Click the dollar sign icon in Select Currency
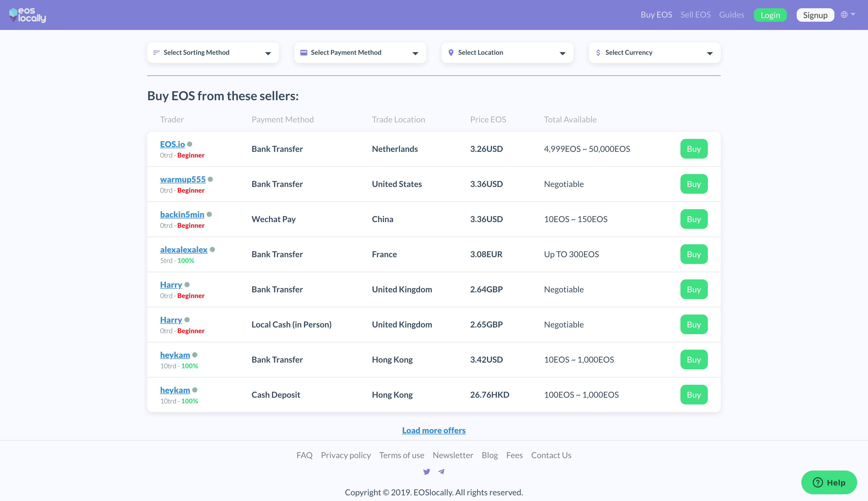Viewport: 868px width, 501px height. [x=598, y=53]
